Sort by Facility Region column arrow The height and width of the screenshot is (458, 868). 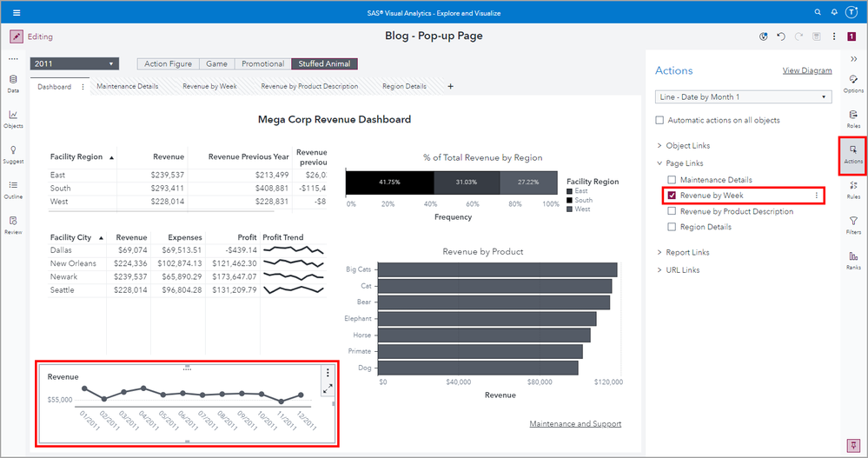[x=111, y=158]
